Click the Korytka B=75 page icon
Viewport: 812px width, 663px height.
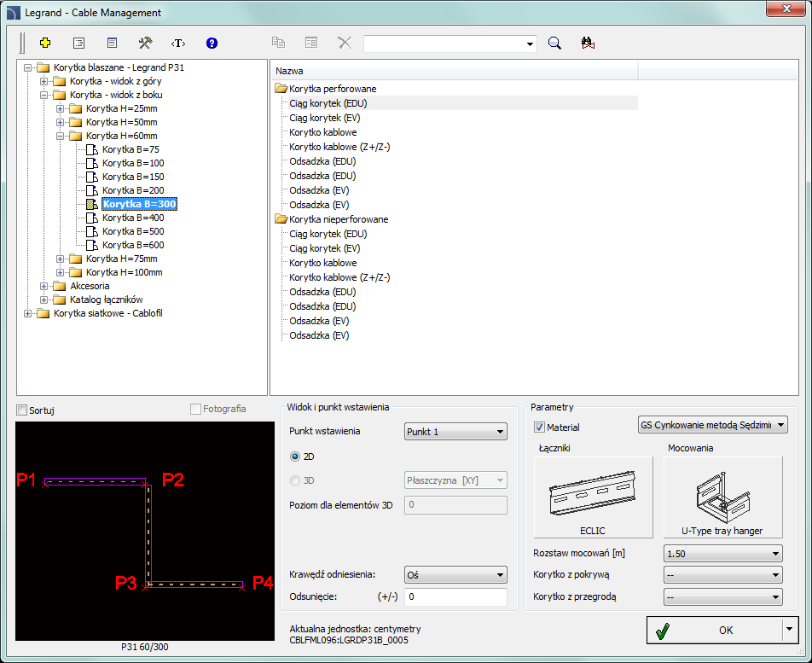[x=92, y=149]
